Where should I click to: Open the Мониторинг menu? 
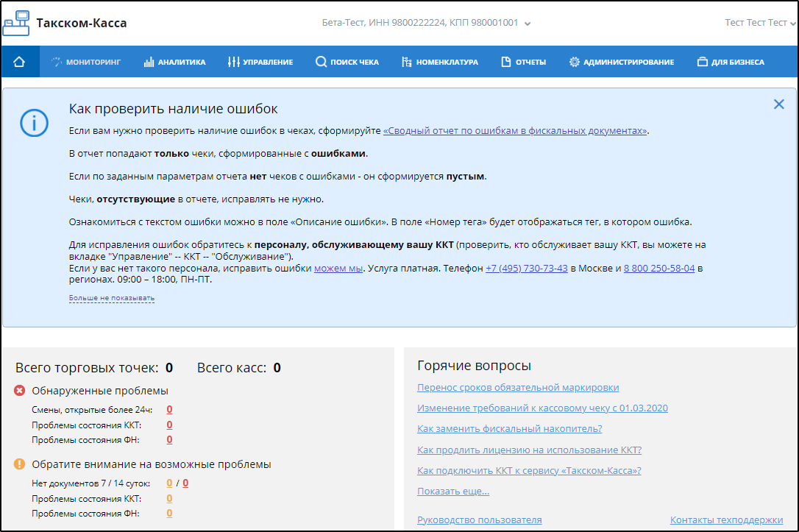85,62
